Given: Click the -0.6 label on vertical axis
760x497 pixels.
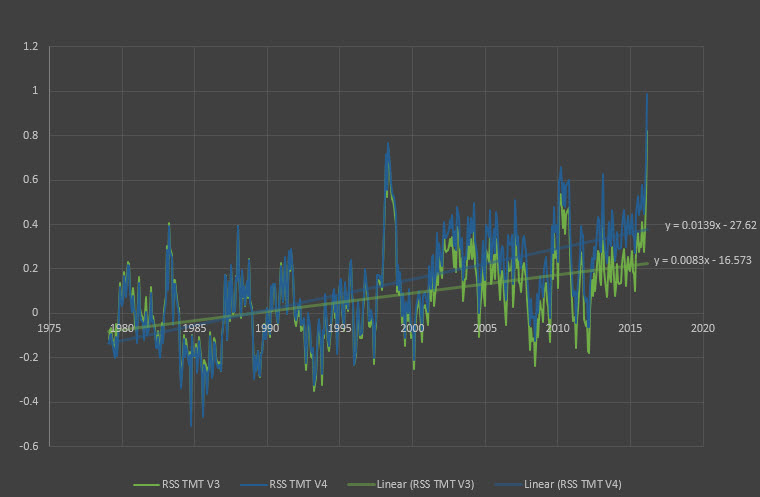Looking at the screenshot, I should [29, 446].
